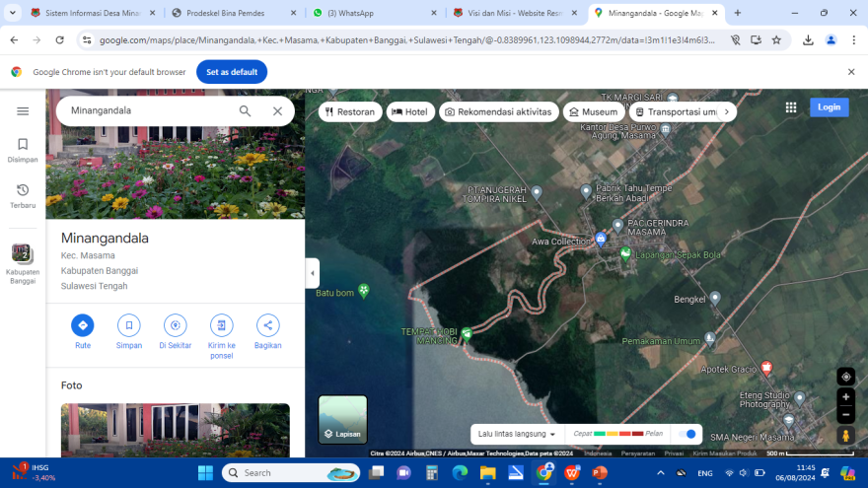
Task: Open the Kabupaten Banggai recent thumbnail
Action: coord(23,264)
